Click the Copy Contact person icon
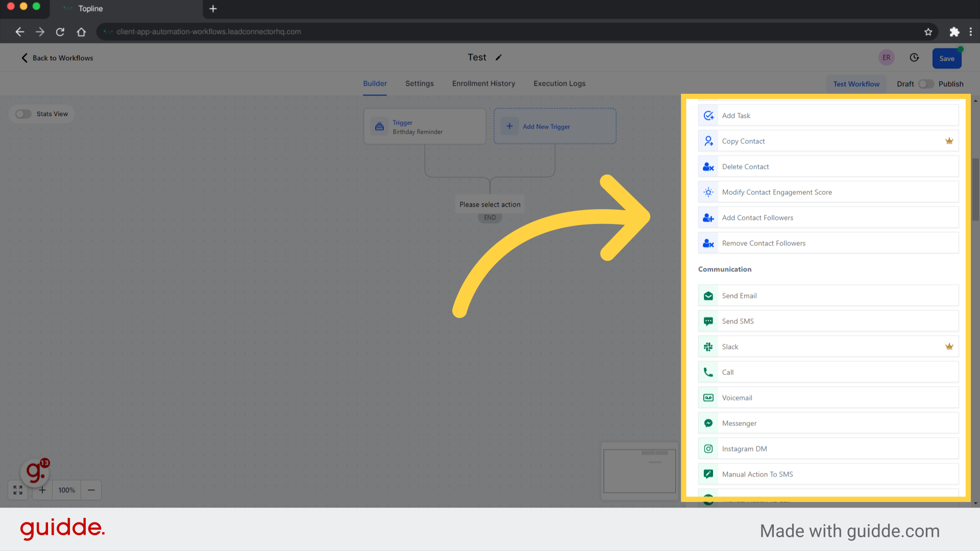The width and height of the screenshot is (980, 551). (708, 141)
